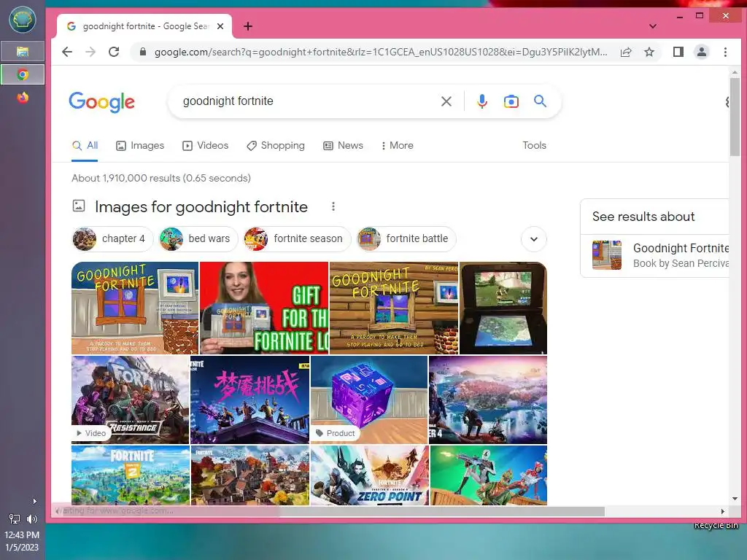Start voice search with microphone

click(482, 101)
